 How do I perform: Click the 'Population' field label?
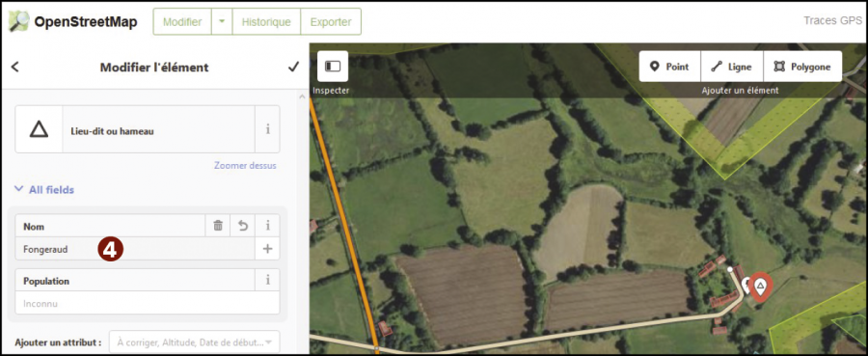[x=46, y=281]
